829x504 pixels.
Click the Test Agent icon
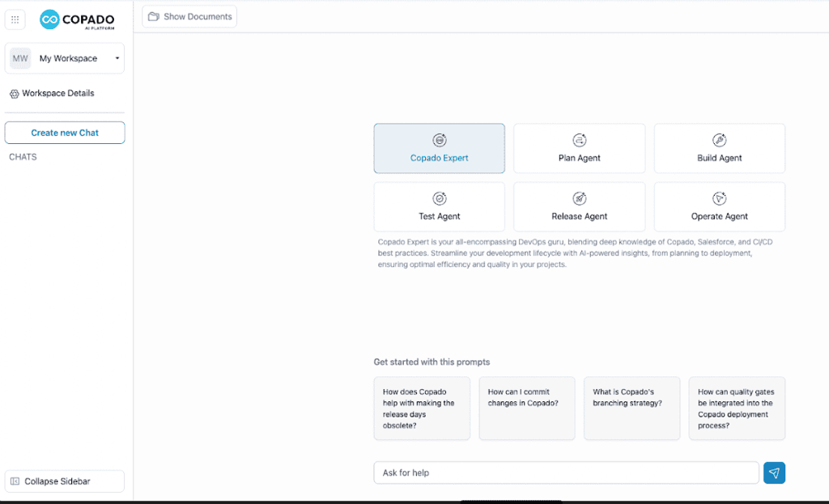(440, 198)
